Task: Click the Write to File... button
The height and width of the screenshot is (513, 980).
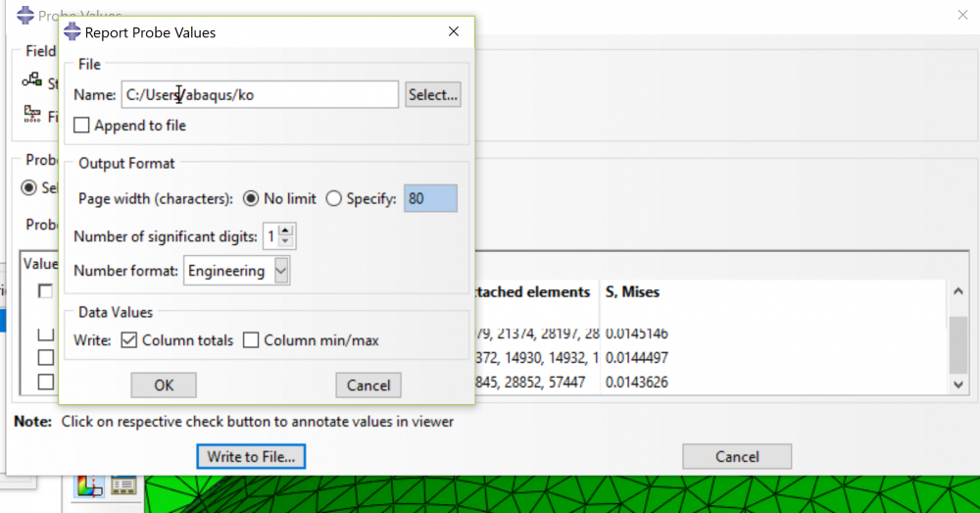Action: click(x=251, y=457)
